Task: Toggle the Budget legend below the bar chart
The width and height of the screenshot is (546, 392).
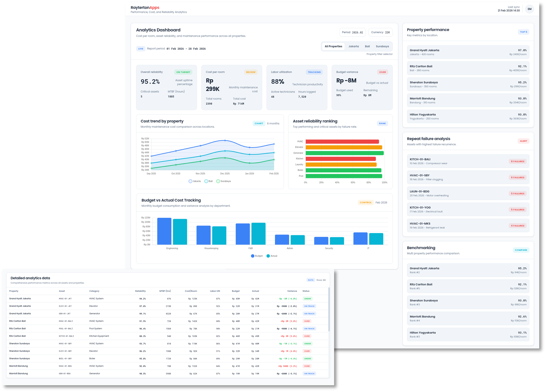Action: tap(257, 256)
